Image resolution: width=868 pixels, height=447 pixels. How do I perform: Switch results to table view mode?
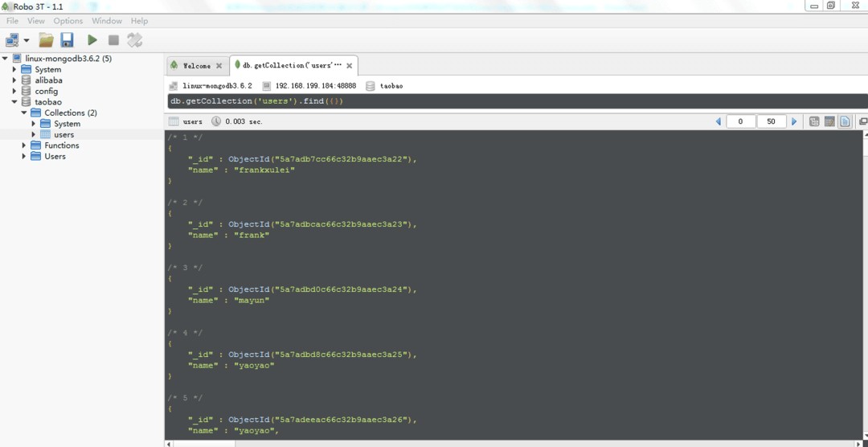tap(829, 121)
